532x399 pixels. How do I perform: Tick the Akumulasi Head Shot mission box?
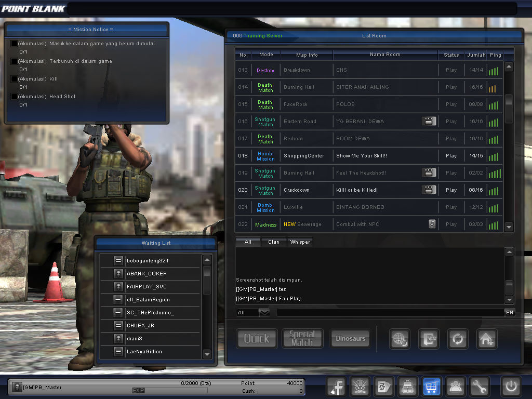(13, 97)
